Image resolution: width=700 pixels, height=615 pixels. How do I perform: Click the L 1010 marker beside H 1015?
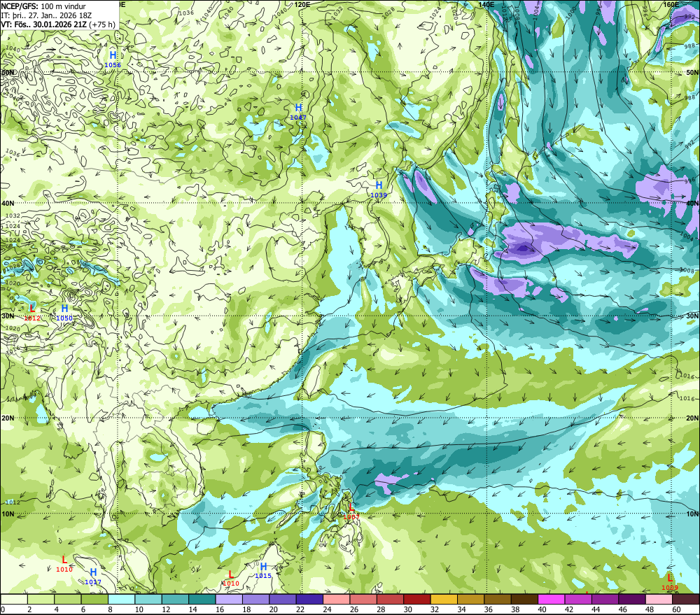pos(231,578)
